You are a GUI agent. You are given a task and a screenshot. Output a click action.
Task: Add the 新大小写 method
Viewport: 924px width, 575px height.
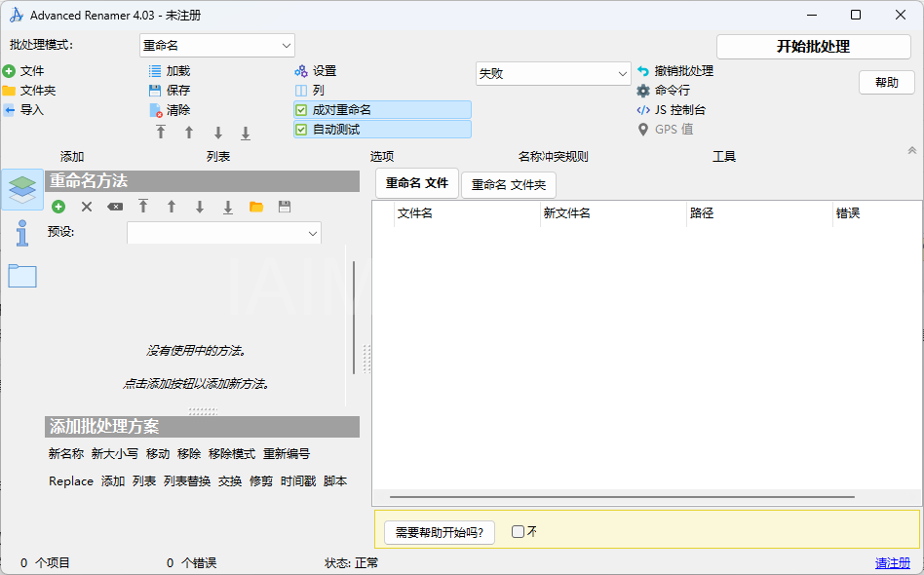(x=115, y=454)
